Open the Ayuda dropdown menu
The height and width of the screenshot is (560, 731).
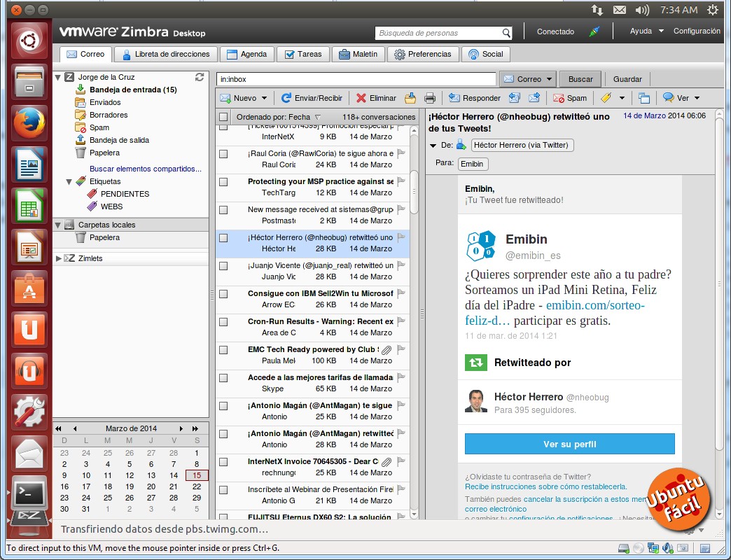(646, 31)
